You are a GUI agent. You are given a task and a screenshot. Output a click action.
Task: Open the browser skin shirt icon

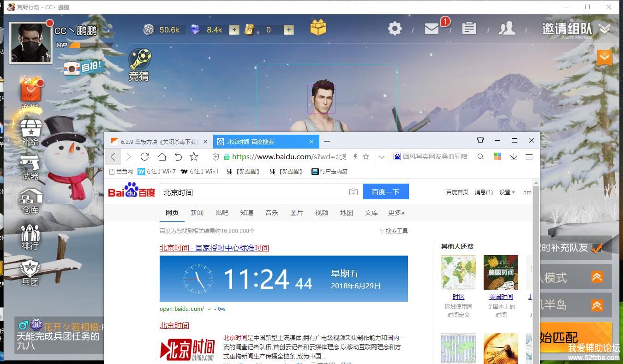pyautogui.click(x=480, y=140)
